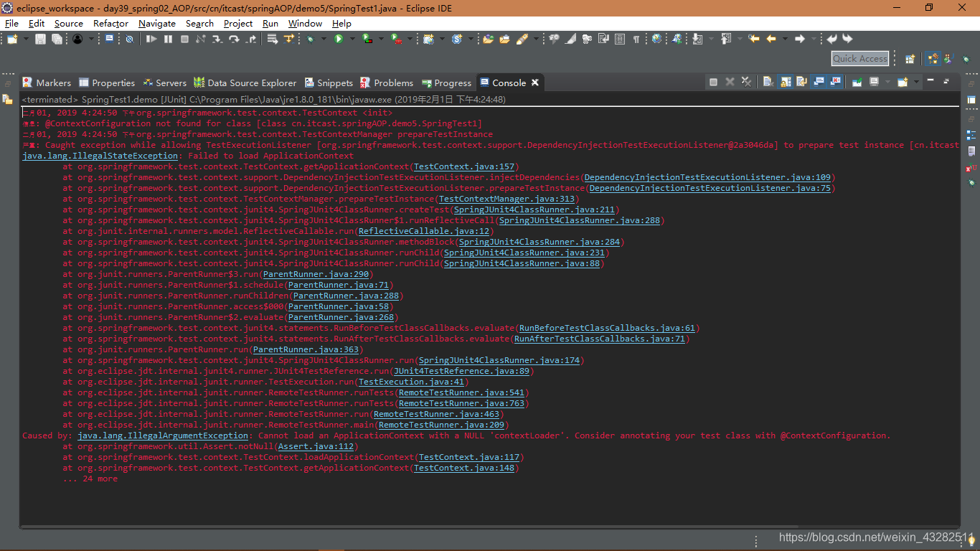Click the Suspend debug icon
980x551 pixels.
(168, 39)
